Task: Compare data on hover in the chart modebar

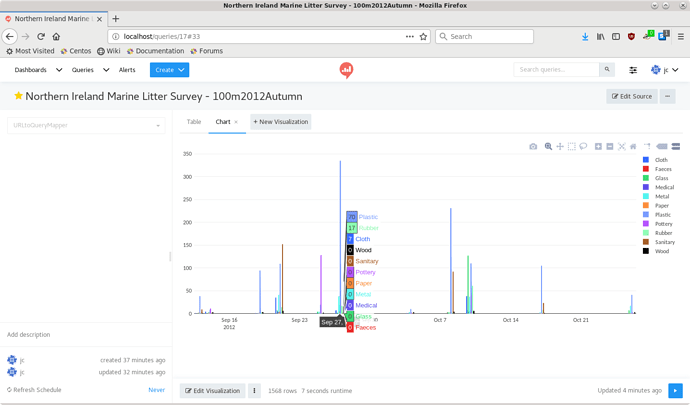Action: tap(676, 147)
